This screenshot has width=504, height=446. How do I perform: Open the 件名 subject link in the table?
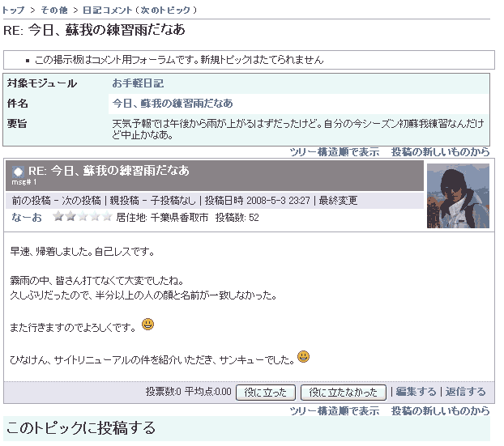(173, 104)
